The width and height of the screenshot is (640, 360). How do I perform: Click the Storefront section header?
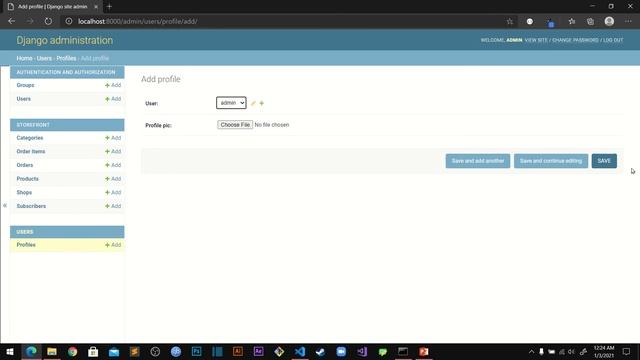[33, 125]
